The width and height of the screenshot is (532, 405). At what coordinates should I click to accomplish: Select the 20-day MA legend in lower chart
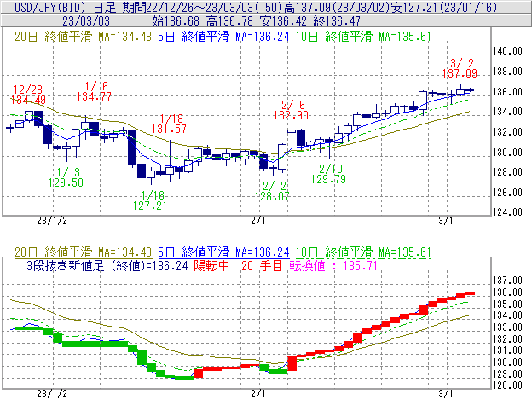[84, 252]
